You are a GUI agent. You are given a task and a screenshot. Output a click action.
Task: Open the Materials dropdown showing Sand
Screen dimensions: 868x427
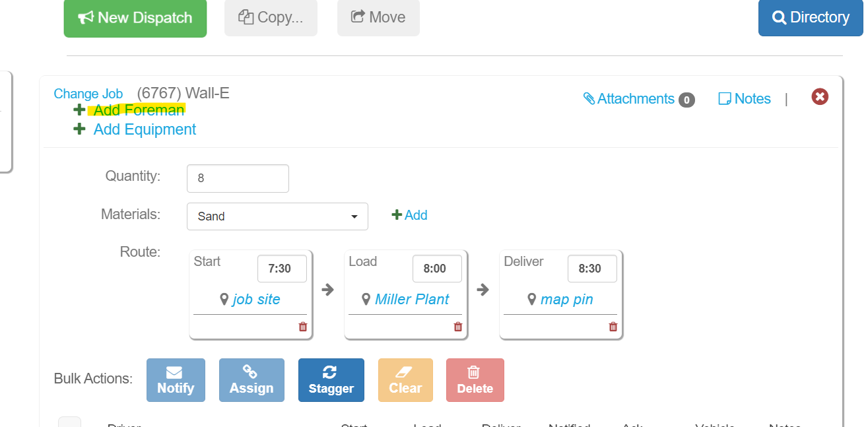click(277, 216)
